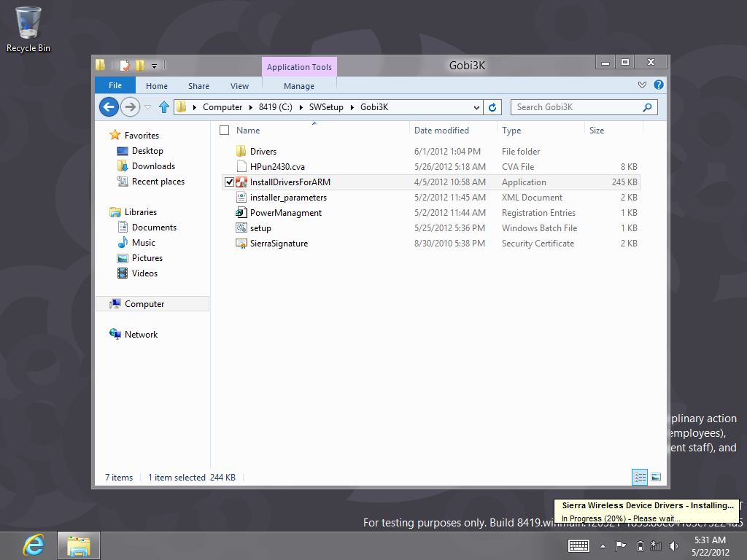Uncheck the InstallDriversForARM file checkbox
This screenshot has height=560, width=747.
click(229, 182)
